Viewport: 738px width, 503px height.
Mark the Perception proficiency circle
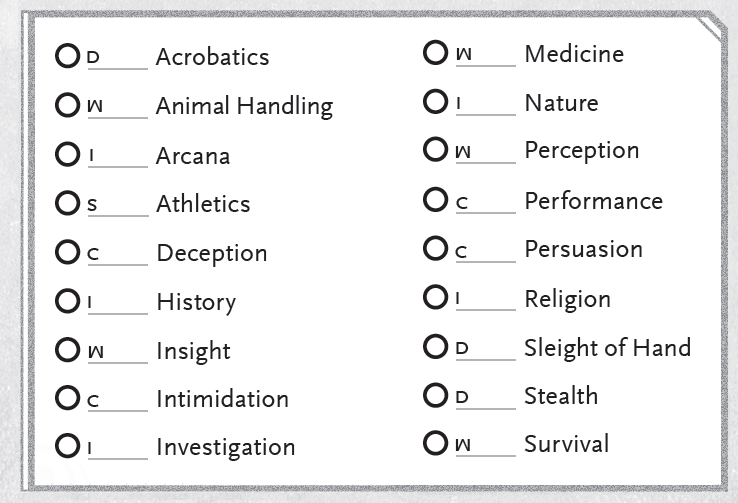pos(436,151)
